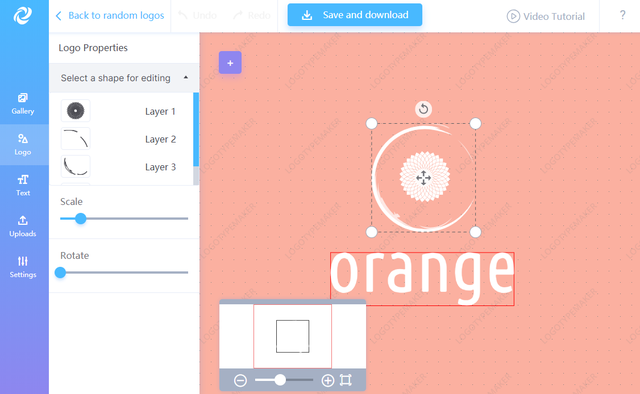Image resolution: width=640 pixels, height=394 pixels.
Task: Click the minimap preview viewport square
Action: [293, 336]
